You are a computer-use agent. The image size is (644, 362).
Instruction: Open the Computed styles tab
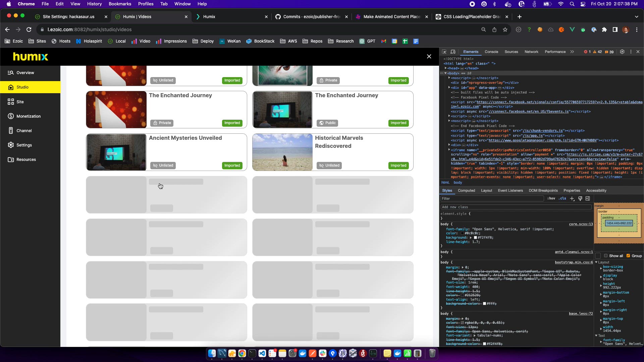point(466,190)
